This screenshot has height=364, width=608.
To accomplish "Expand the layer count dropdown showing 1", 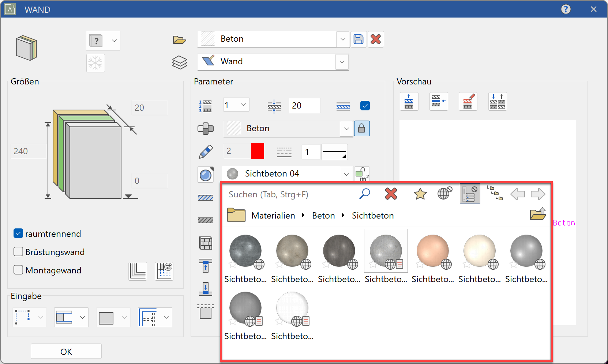I will pos(243,105).
